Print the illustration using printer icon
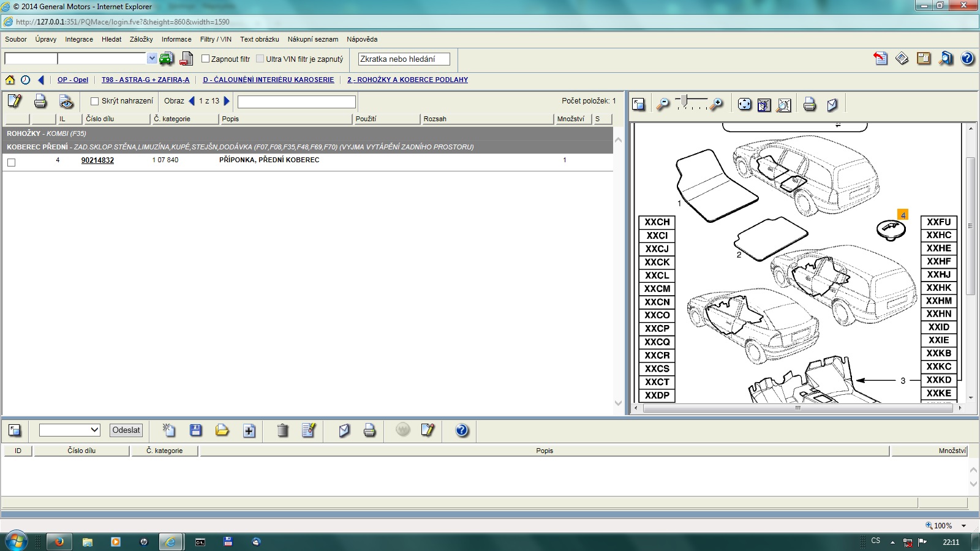This screenshot has width=980, height=551. click(809, 105)
